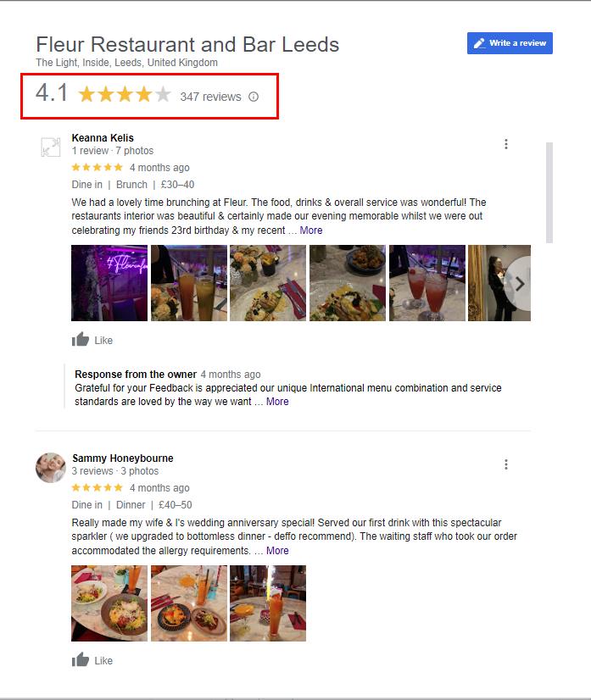The width and height of the screenshot is (591, 700).
Task: Click the 347 reviews count text
Action: pos(210,97)
